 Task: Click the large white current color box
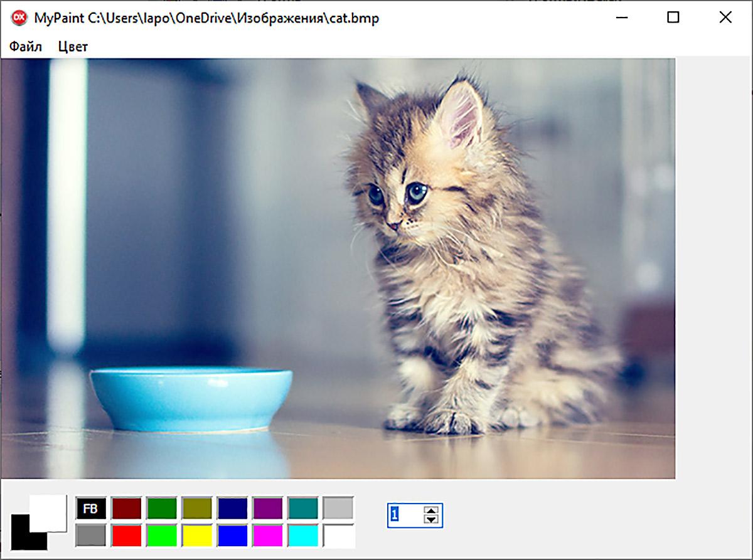pyautogui.click(x=48, y=512)
